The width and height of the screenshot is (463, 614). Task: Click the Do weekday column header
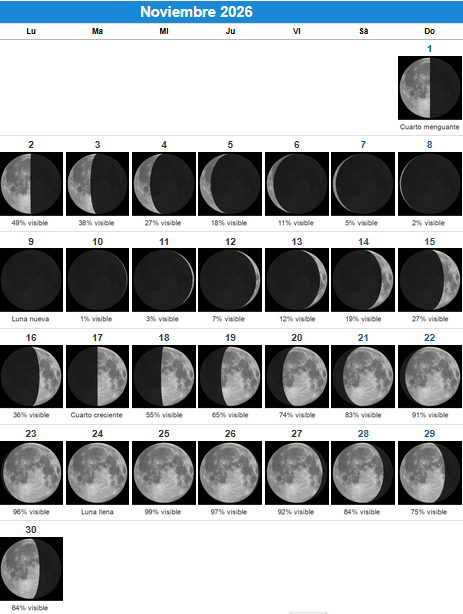click(429, 31)
